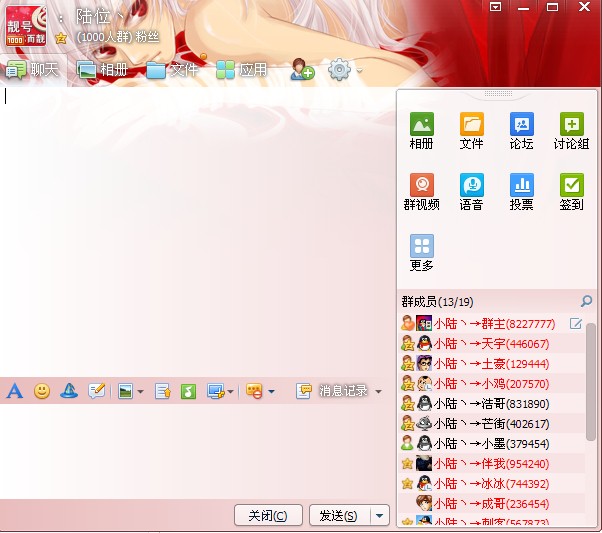Image resolution: width=602 pixels, height=533 pixels.
Task: Click the yellow star group level icon
Action: [61, 38]
